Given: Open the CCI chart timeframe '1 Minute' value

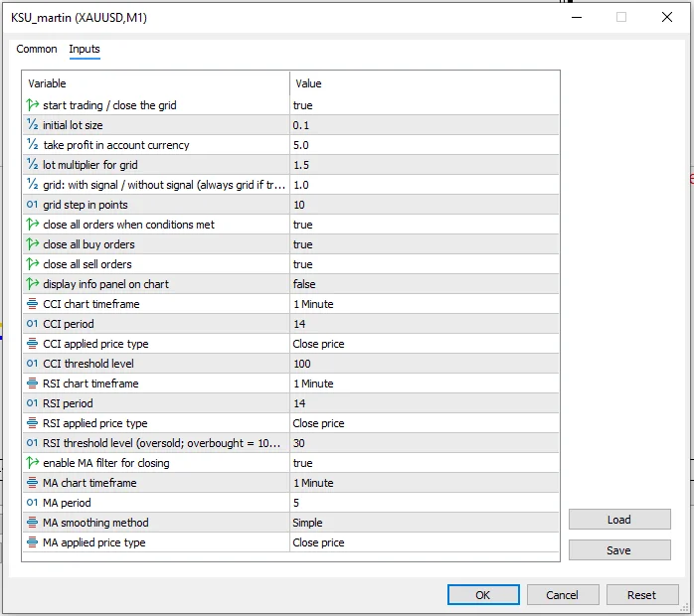Looking at the screenshot, I should pyautogui.click(x=424, y=304).
